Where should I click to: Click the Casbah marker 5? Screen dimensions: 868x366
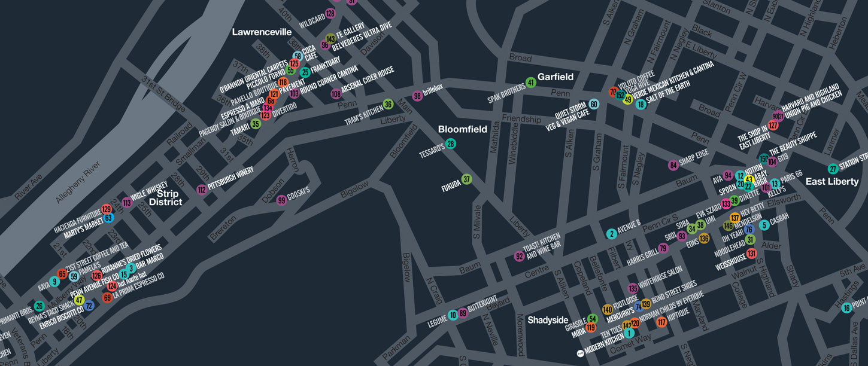pos(764,225)
